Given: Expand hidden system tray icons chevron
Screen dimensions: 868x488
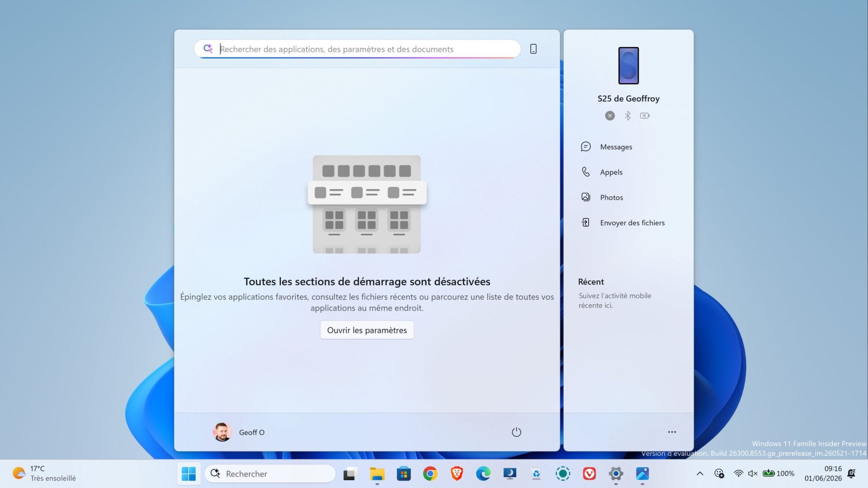Looking at the screenshot, I should coord(700,474).
